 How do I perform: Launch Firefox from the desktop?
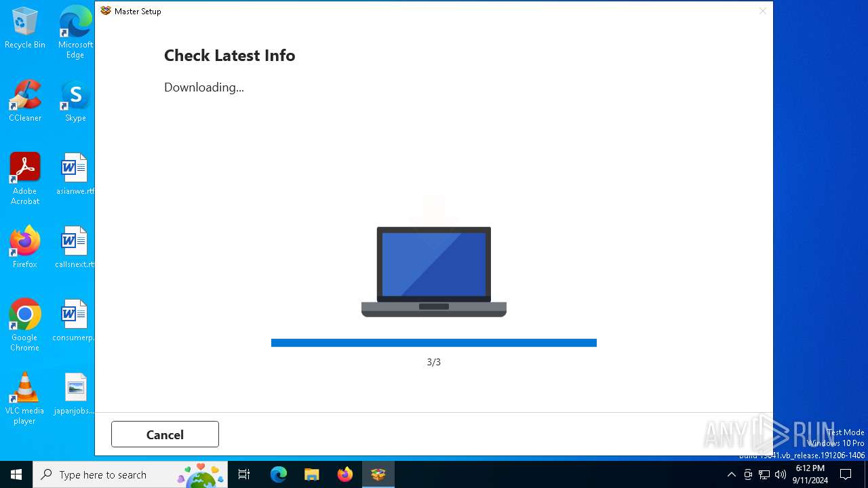point(25,247)
